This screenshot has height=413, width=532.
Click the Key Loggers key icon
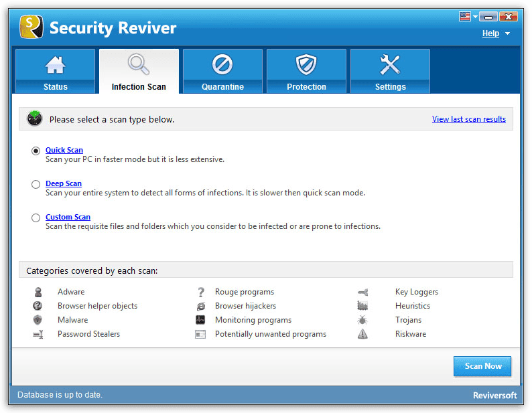click(362, 292)
